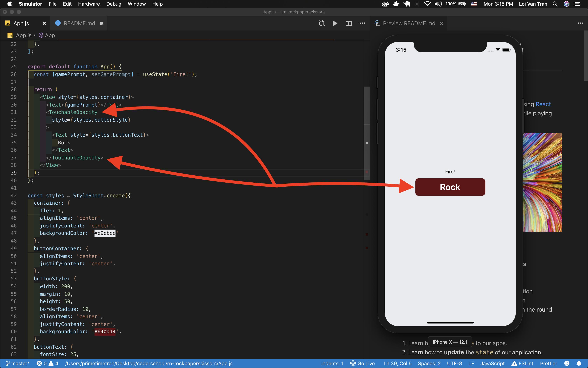Open the Help menu
The width and height of the screenshot is (588, 368).
click(157, 4)
